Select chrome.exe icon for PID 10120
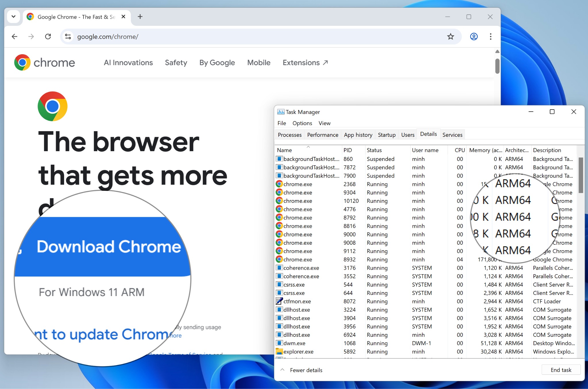 tap(279, 201)
